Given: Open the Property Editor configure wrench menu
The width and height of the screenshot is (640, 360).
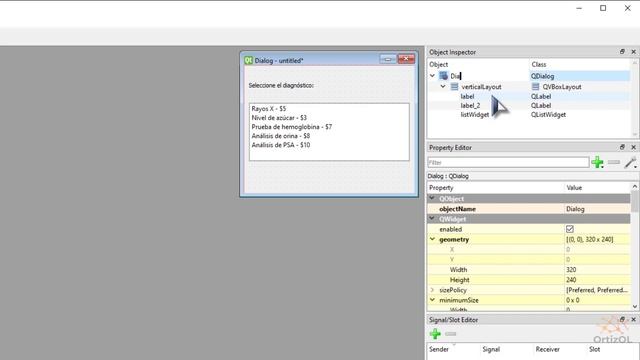Looking at the screenshot, I should coord(631,162).
